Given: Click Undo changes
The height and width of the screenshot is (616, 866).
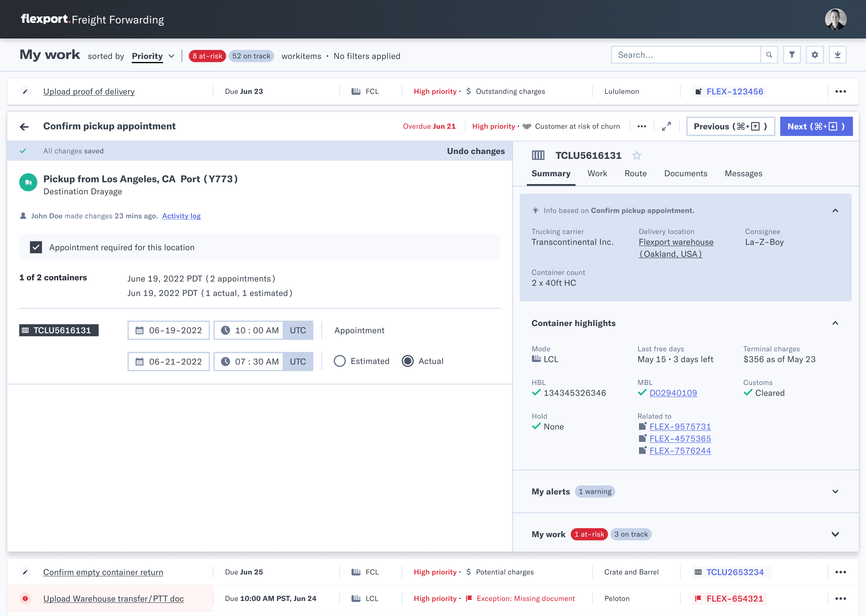Looking at the screenshot, I should point(476,151).
